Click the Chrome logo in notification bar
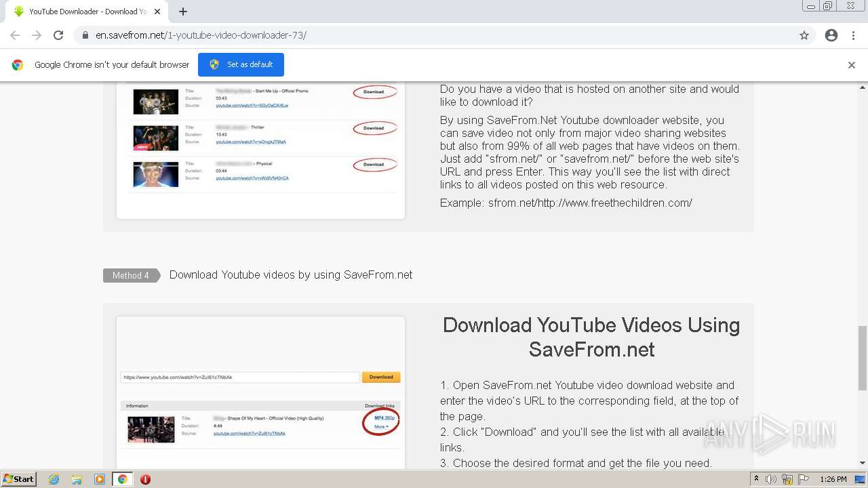The width and height of the screenshot is (868, 488). 18,65
